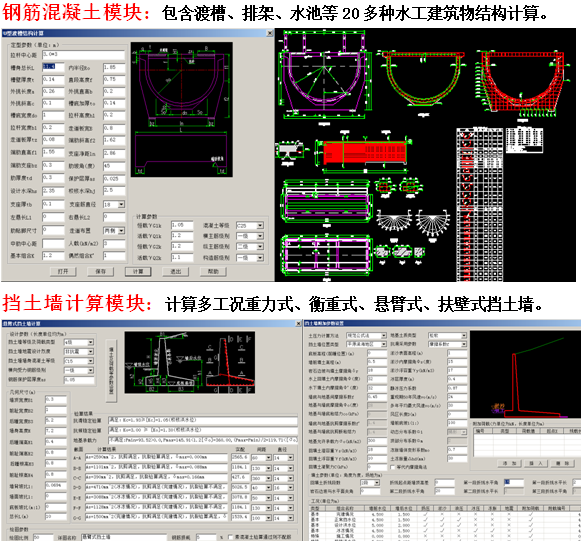Expand the 混凝土等级 C25 dropdown
This screenshot has width=581, height=541.
coord(260,225)
